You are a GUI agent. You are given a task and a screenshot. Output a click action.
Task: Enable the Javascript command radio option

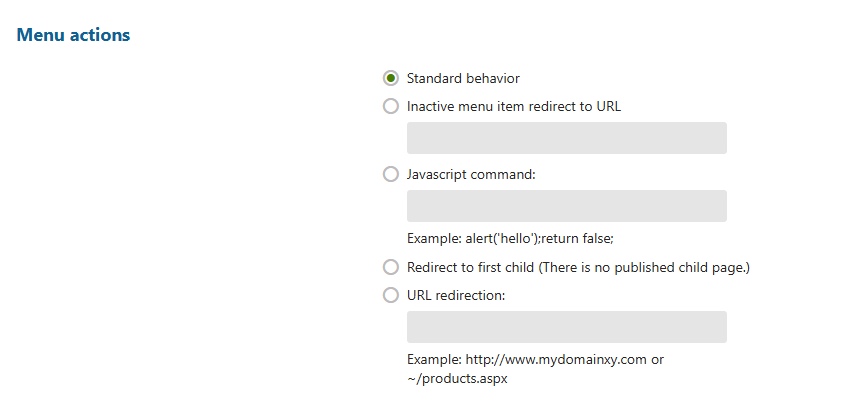[391, 174]
